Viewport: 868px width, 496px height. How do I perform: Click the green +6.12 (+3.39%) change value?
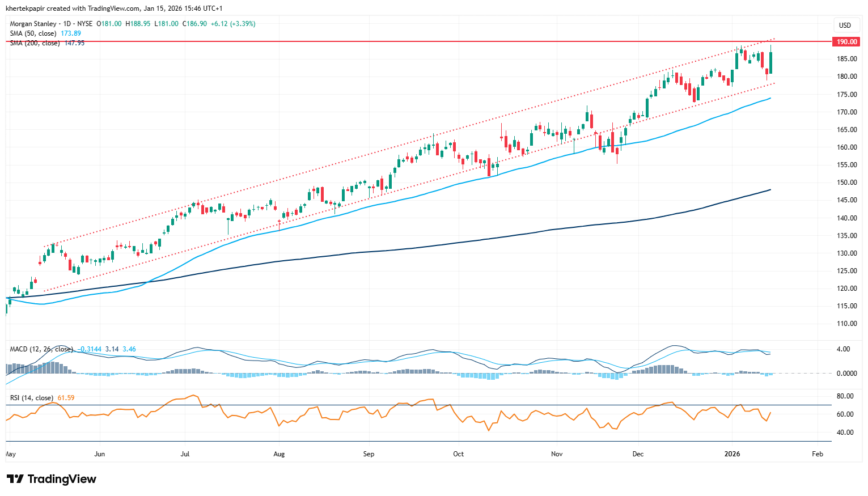[232, 24]
